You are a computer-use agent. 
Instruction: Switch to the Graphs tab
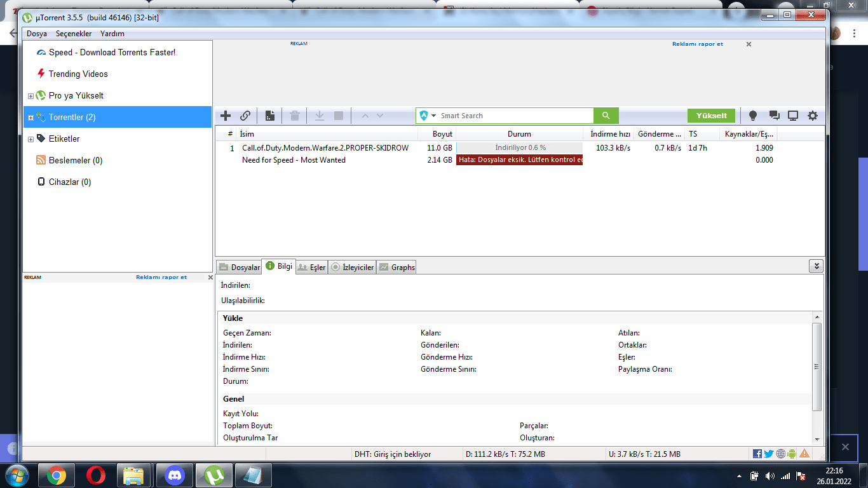pos(397,268)
